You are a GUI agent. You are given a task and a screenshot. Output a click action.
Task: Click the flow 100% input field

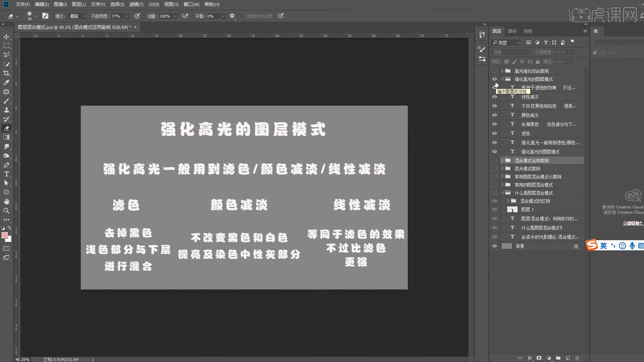(165, 16)
